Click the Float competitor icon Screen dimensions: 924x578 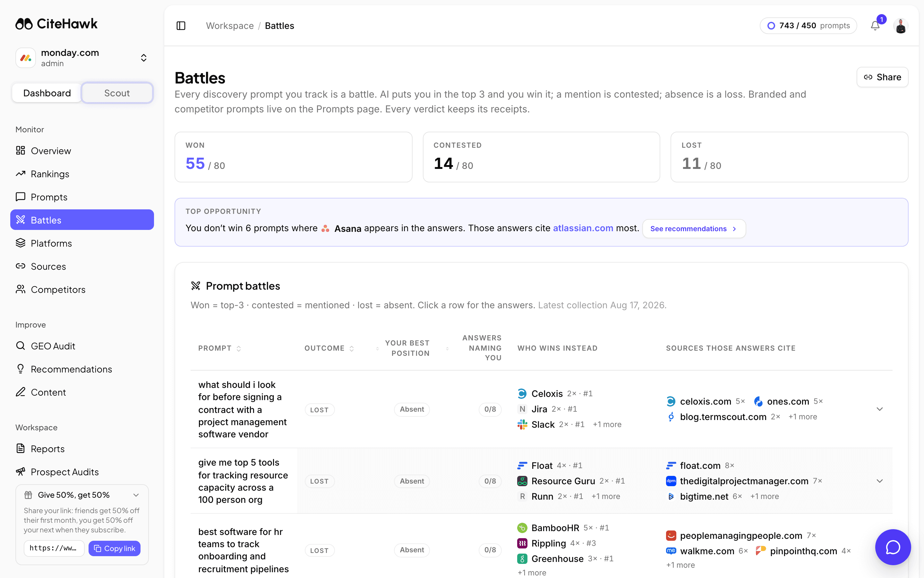[522, 466]
